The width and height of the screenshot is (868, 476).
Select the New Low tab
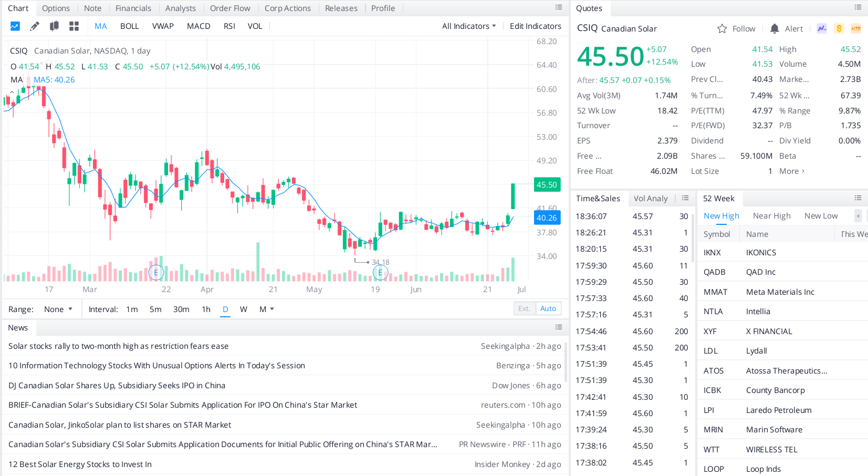pos(821,215)
